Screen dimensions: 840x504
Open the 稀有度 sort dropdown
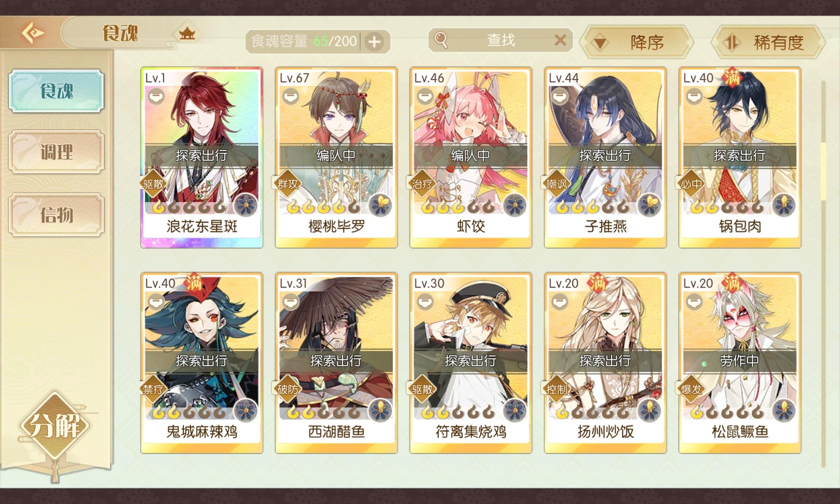(768, 42)
